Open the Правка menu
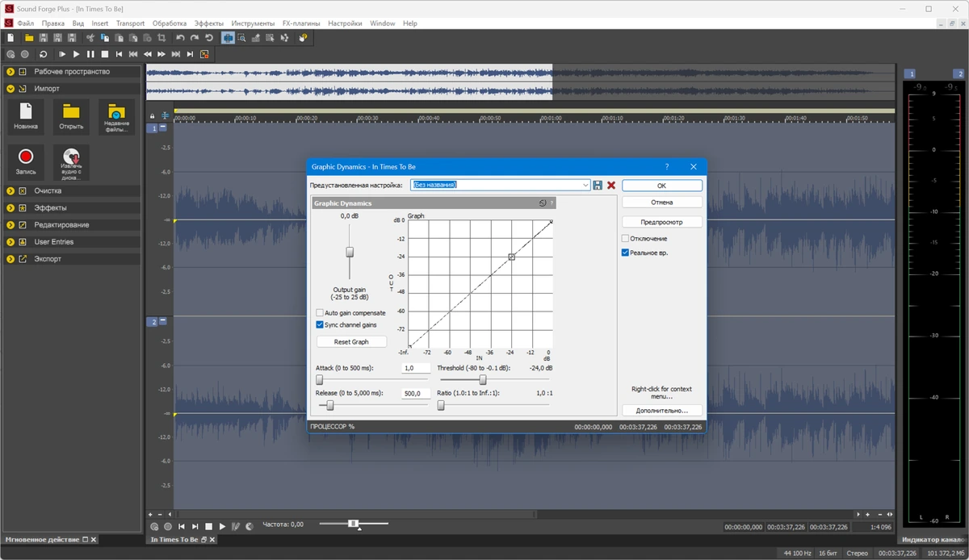Screen dimensions: 969x560 click(x=52, y=23)
